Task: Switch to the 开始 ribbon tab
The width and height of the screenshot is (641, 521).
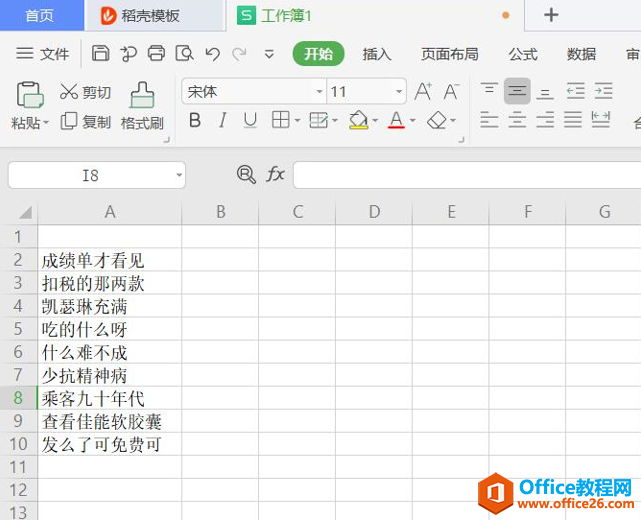Action: [318, 54]
